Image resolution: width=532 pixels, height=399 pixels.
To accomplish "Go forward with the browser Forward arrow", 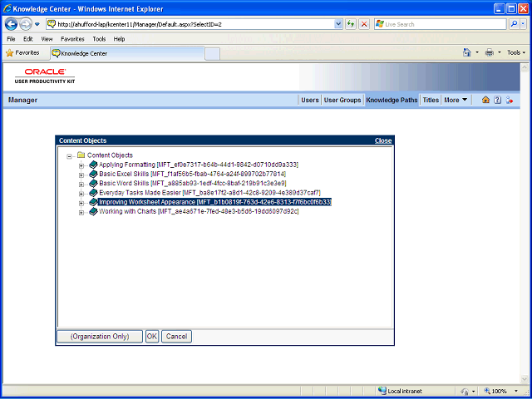I will [26, 24].
